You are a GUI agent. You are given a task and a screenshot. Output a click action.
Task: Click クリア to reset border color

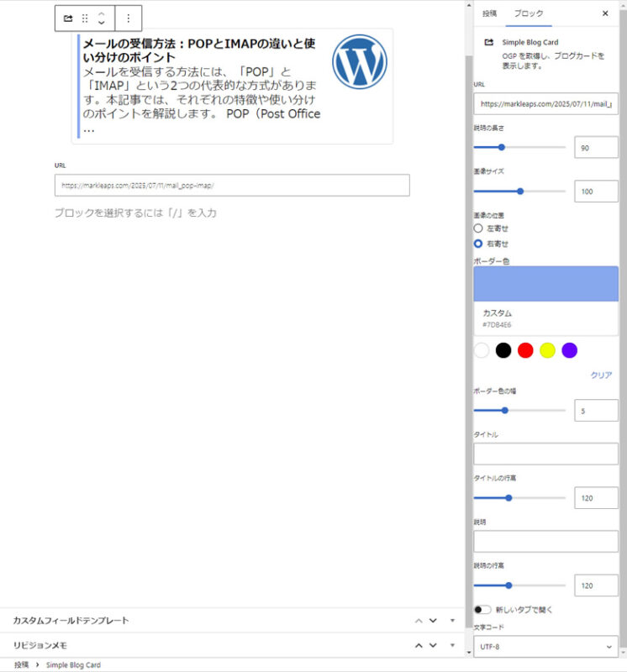pos(601,375)
